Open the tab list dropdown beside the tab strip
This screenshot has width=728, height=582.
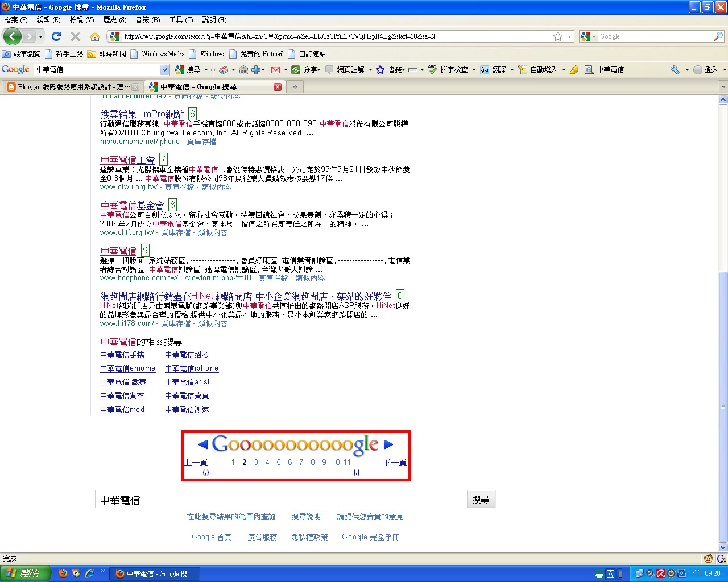[x=723, y=87]
